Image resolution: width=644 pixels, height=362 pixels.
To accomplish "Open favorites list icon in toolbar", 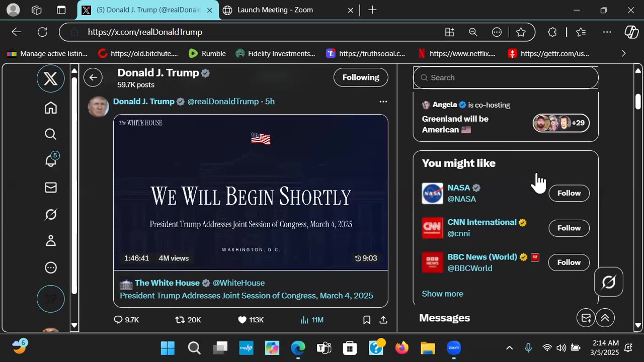I will tap(581, 32).
